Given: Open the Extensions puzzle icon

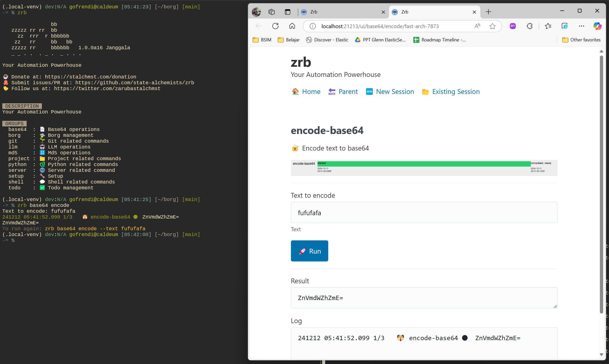Looking at the screenshot, I should click(530, 26).
